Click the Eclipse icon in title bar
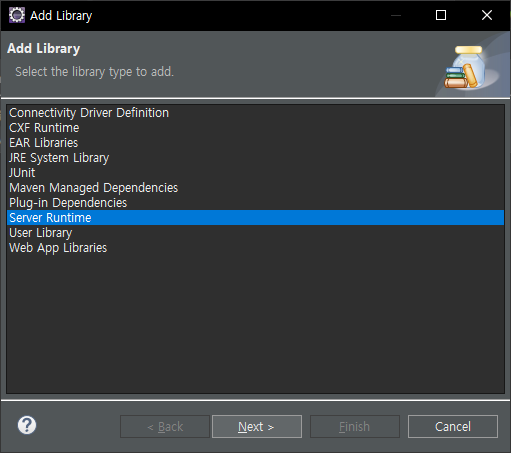The image size is (511, 453). [17, 15]
